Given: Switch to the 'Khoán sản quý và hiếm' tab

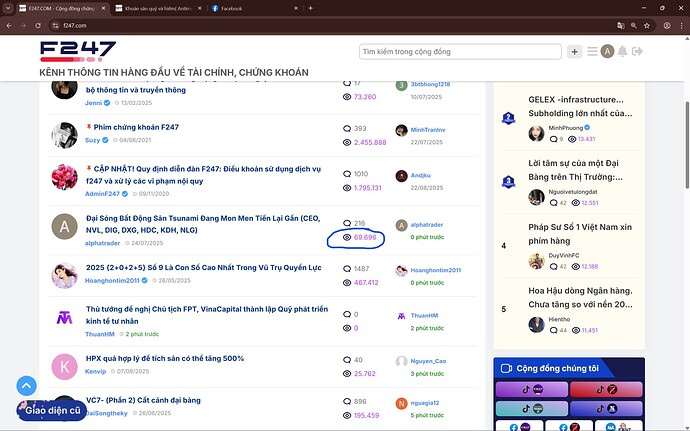Looking at the screenshot, I should tap(158, 8).
